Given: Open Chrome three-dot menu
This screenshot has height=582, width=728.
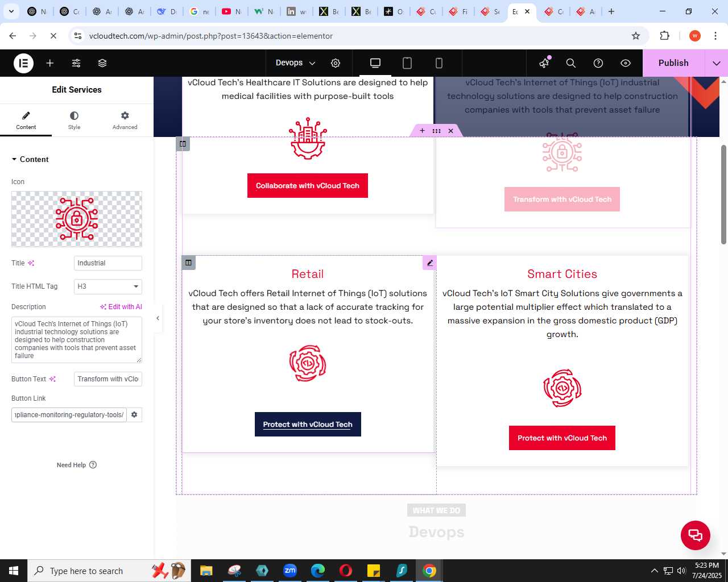Looking at the screenshot, I should pos(715,36).
